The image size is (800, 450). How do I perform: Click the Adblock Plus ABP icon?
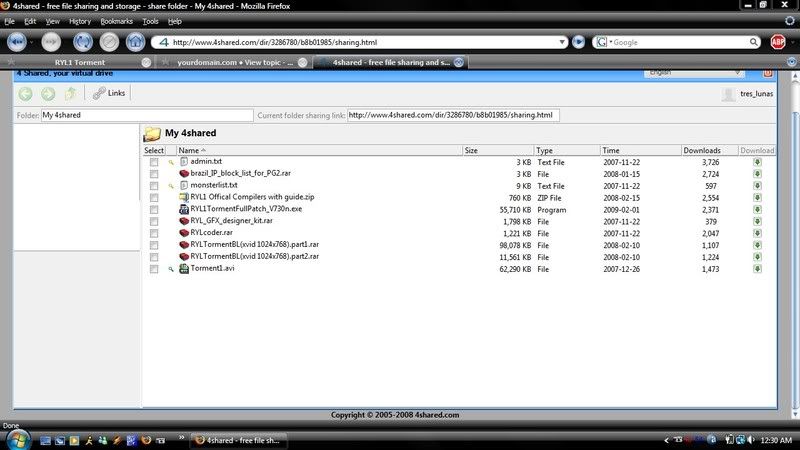pos(778,42)
